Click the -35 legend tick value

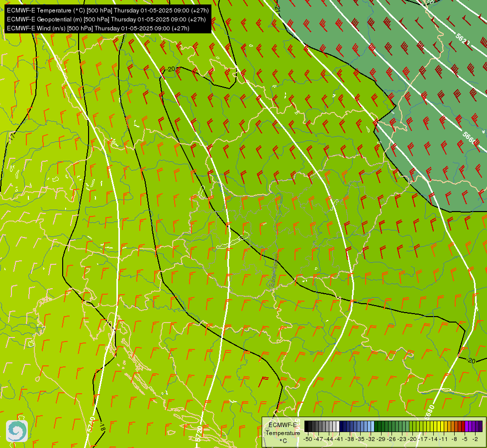(x=360, y=439)
